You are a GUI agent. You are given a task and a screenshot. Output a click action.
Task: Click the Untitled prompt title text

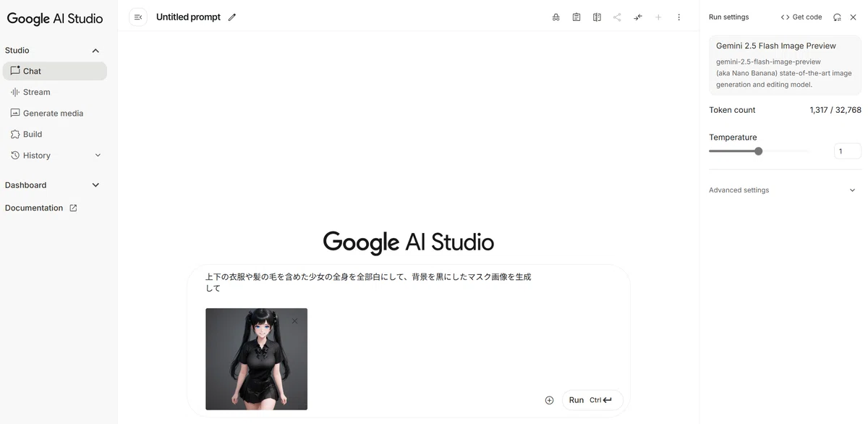tap(188, 17)
